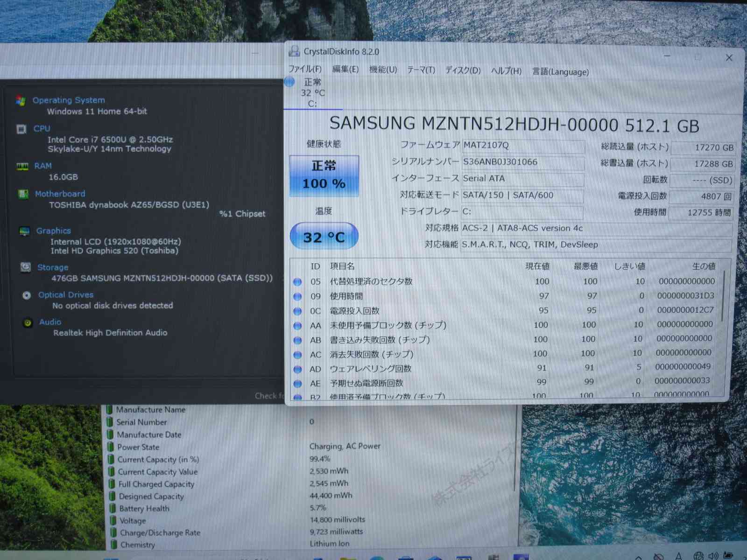Click the Motherboard section icon
The width and height of the screenshot is (747, 560).
[x=23, y=194]
